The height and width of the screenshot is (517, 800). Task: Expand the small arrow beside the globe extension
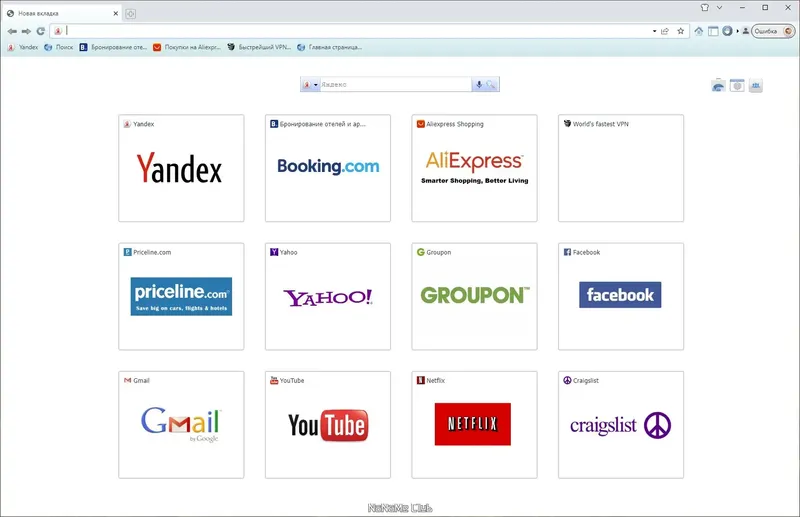coord(737,31)
